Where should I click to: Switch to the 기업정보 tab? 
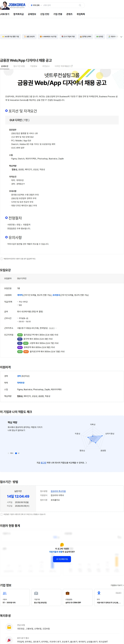[34, 66]
